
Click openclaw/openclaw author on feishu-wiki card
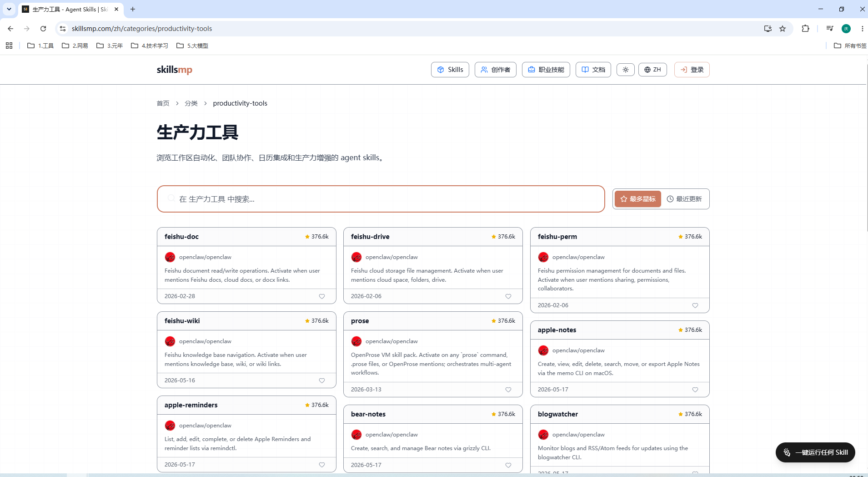[205, 341]
